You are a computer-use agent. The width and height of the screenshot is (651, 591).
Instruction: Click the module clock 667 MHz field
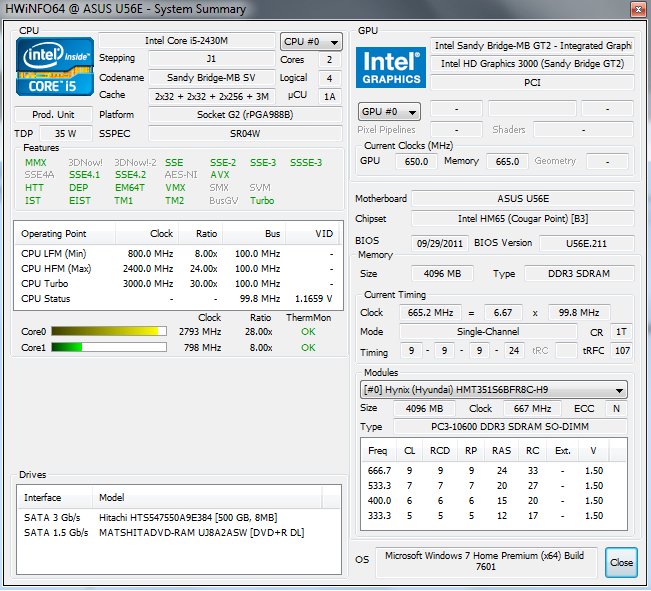(x=532, y=409)
